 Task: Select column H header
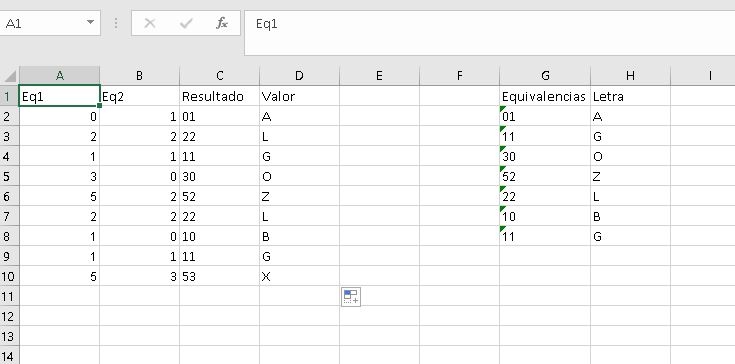pos(630,75)
